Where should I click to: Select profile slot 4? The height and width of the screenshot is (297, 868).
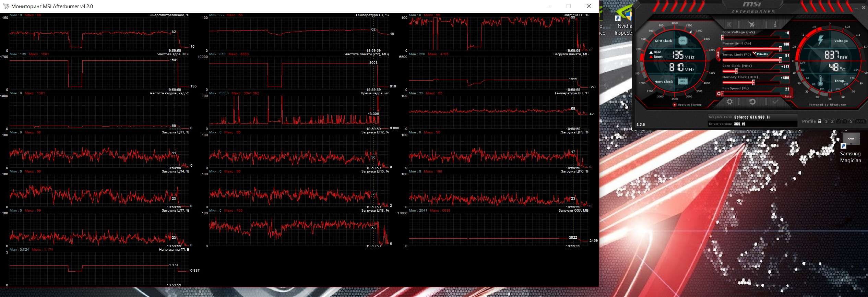[844, 121]
